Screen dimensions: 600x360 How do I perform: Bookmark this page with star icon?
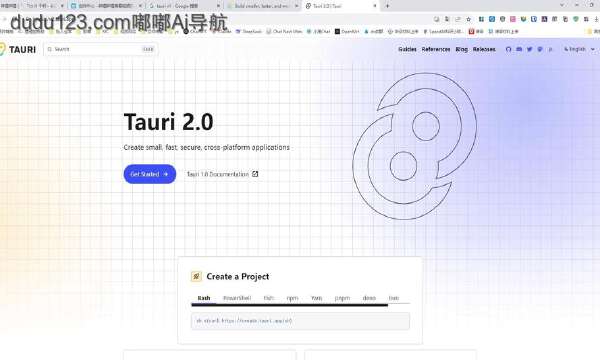click(x=469, y=19)
